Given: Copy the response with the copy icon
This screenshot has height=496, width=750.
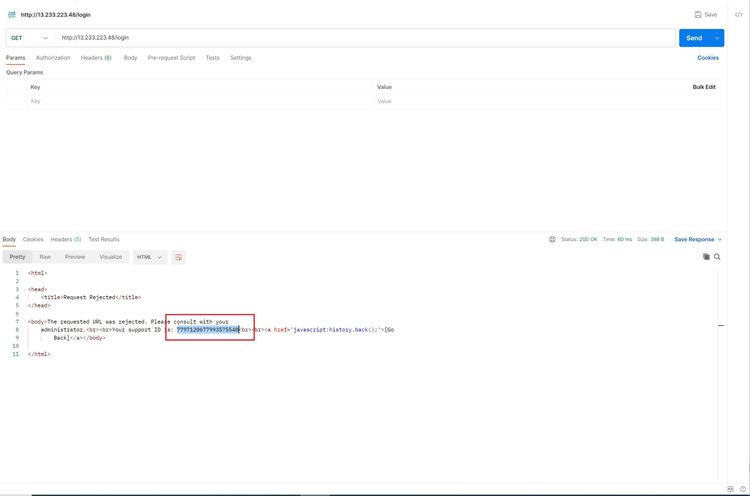Looking at the screenshot, I should point(706,257).
